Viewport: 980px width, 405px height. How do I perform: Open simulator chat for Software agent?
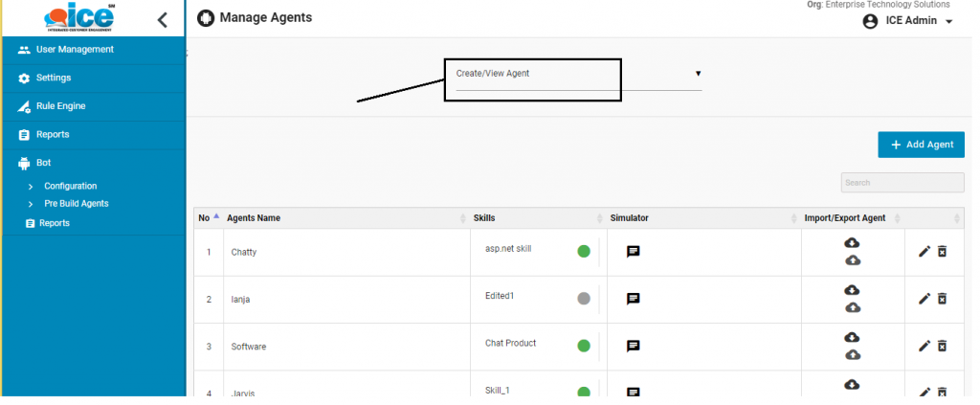(633, 346)
